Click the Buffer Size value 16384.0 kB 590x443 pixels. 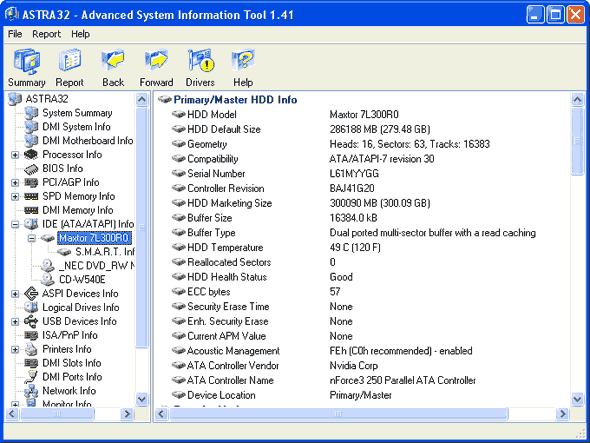point(353,218)
